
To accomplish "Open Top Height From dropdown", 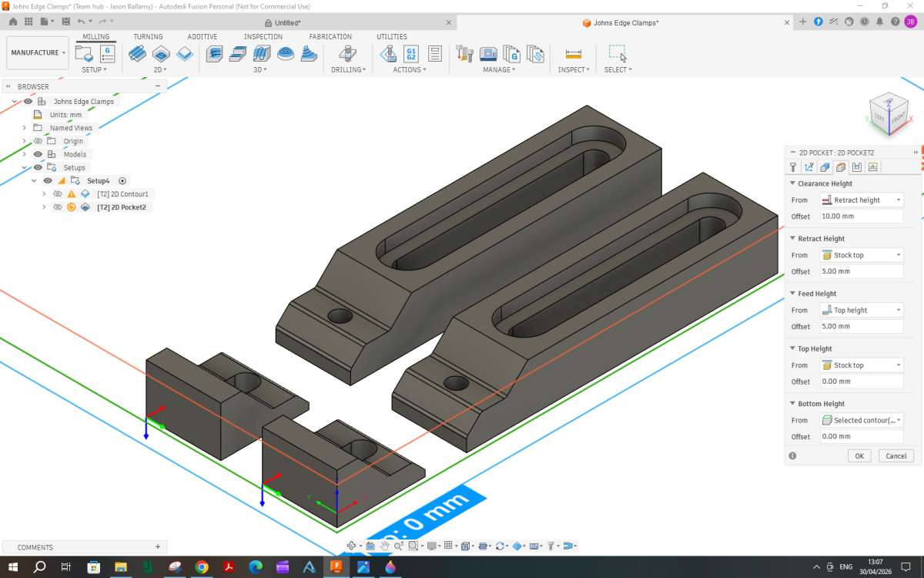I will pyautogui.click(x=861, y=365).
